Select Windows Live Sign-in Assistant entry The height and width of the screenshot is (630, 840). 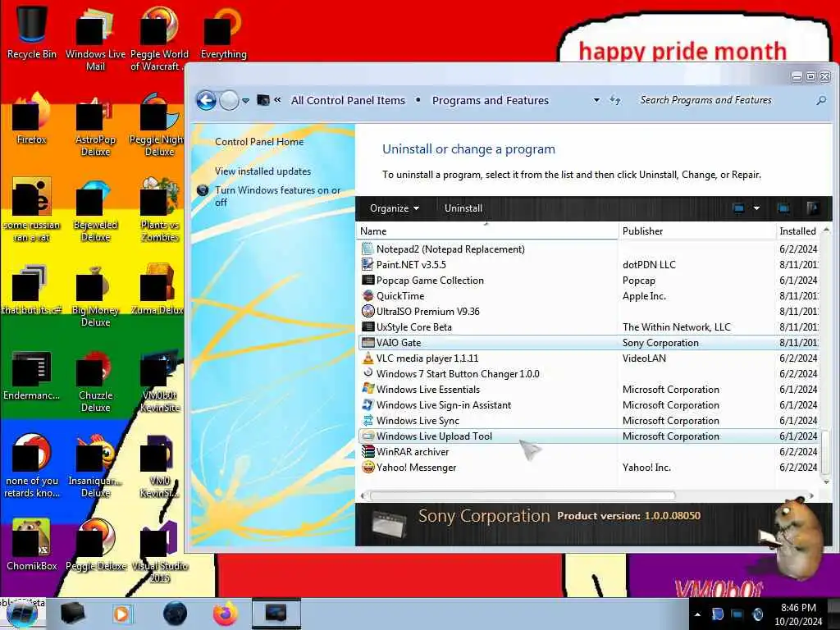pos(588,405)
